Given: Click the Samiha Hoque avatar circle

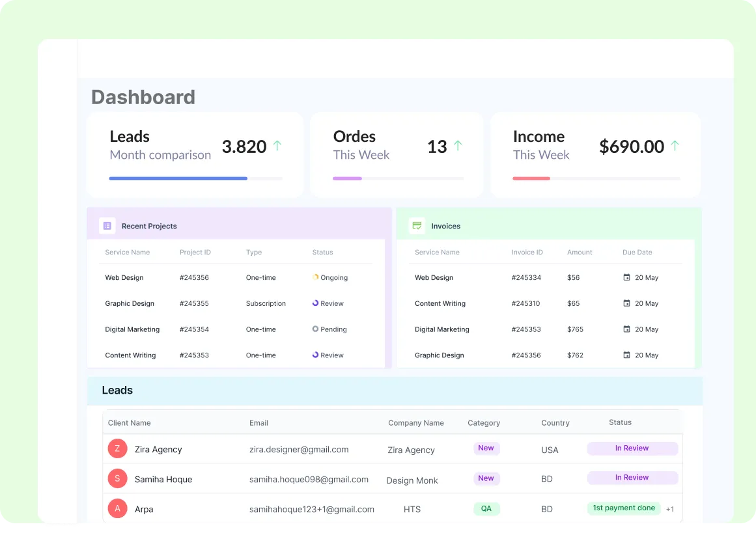Looking at the screenshot, I should 117,479.
